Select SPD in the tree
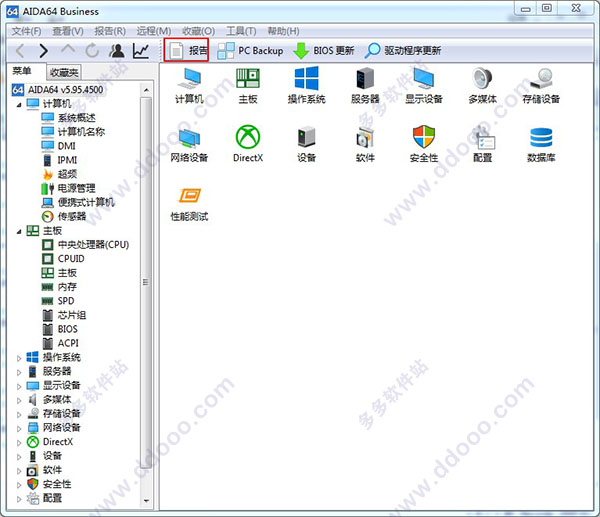 point(58,301)
